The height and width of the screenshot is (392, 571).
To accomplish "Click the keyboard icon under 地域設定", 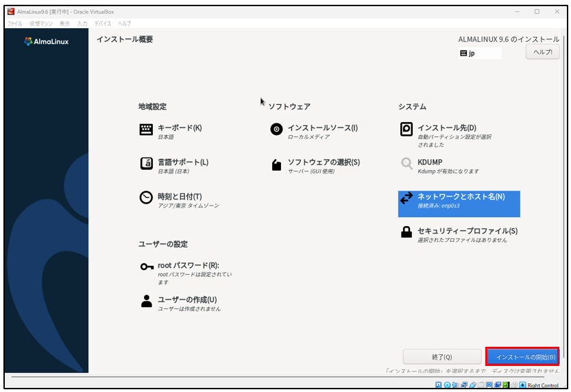I will (146, 130).
